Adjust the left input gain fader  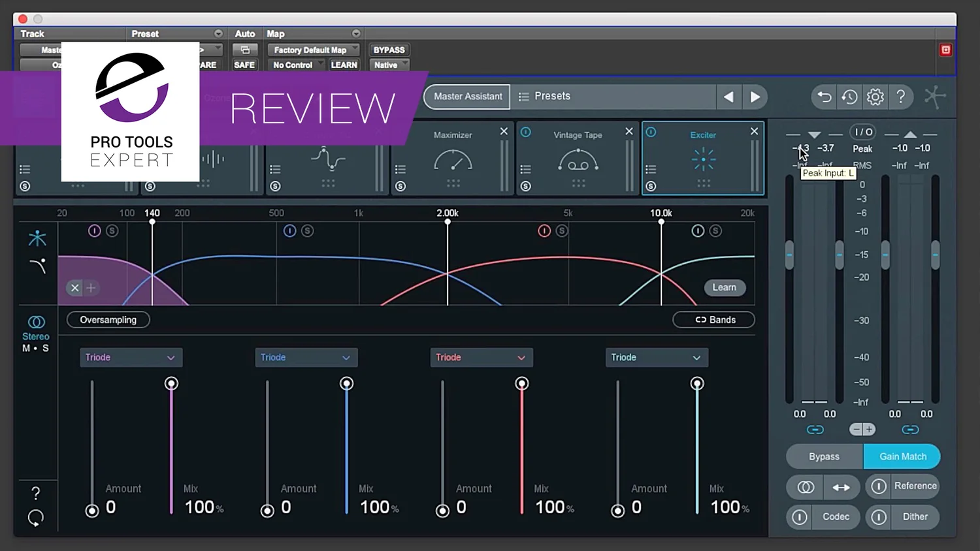pyautogui.click(x=790, y=255)
